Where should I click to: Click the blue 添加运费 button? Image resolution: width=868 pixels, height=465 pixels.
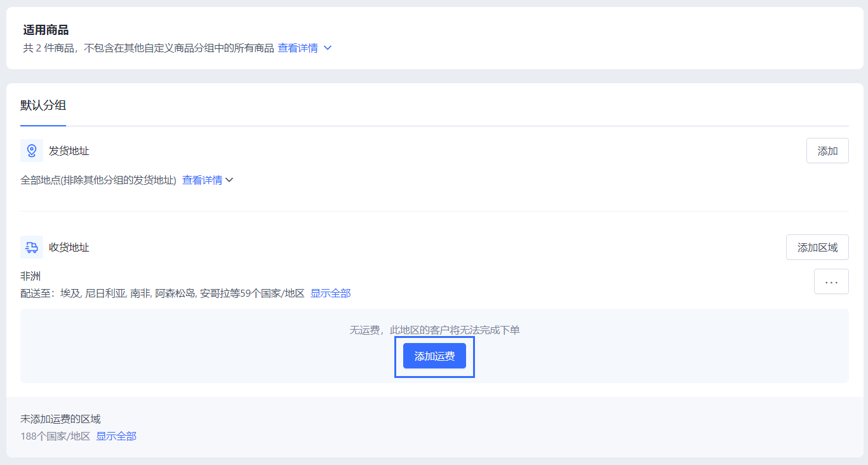coord(434,356)
